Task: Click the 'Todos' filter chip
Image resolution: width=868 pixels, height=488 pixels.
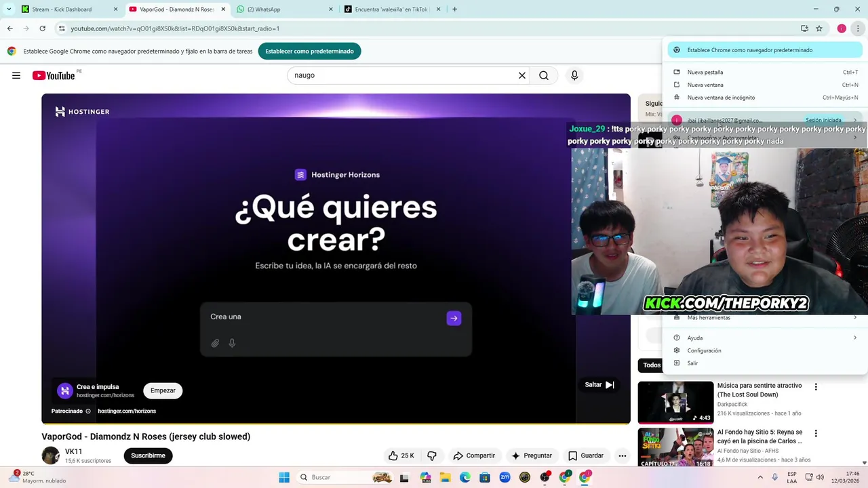Action: coord(652,365)
